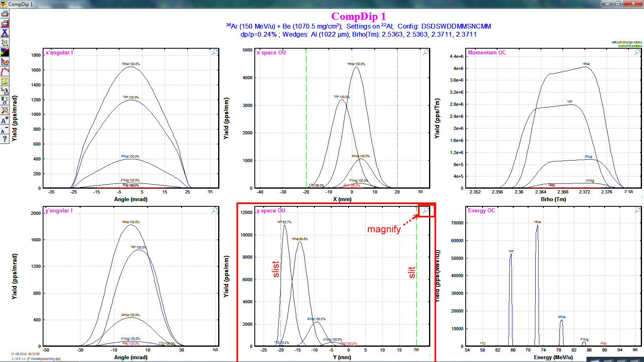Click the crossed-out magnifier unzoom icon
This screenshot has width=644, height=362.
pos(4,110)
